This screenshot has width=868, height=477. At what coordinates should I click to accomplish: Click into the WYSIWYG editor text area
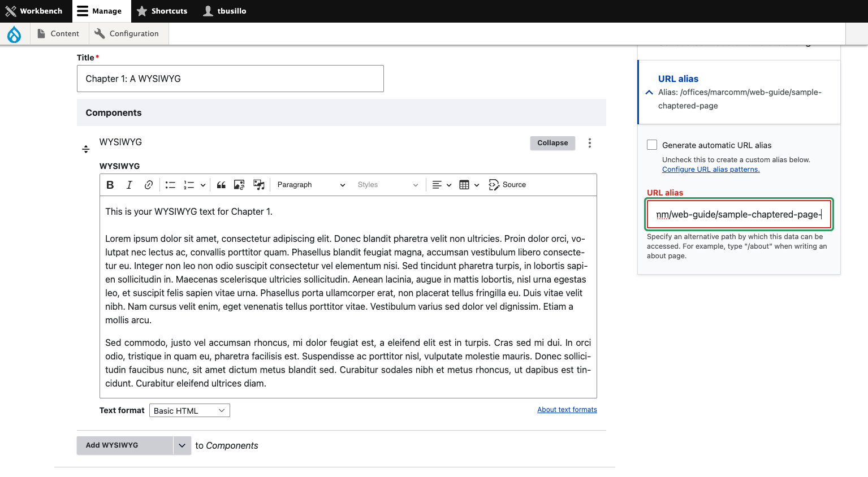click(x=348, y=297)
